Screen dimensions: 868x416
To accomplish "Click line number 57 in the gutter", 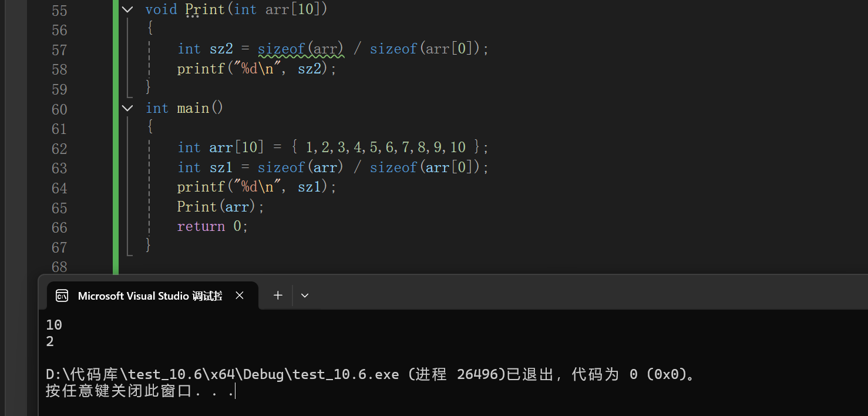I will 59,50.
